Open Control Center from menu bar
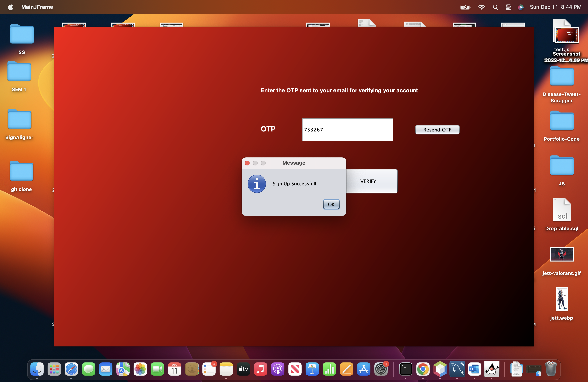The image size is (588, 382). click(x=508, y=7)
